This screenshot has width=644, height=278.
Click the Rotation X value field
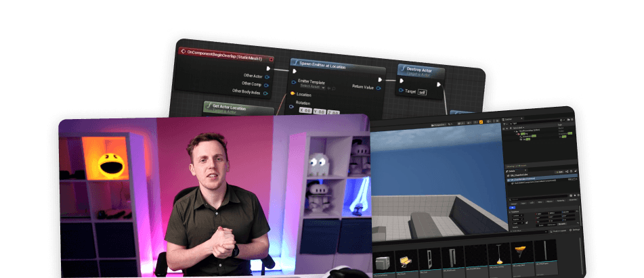(305, 111)
